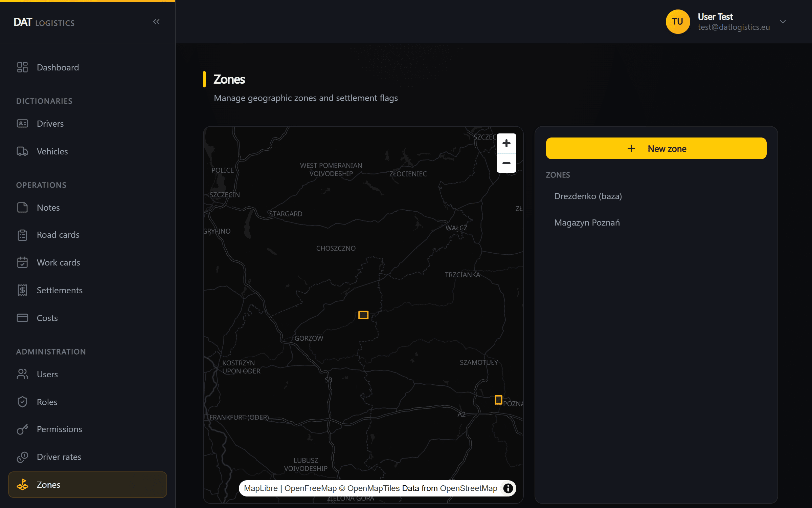812x508 pixels.
Task: Open the OpenFreeMap attribution link
Action: (311, 488)
